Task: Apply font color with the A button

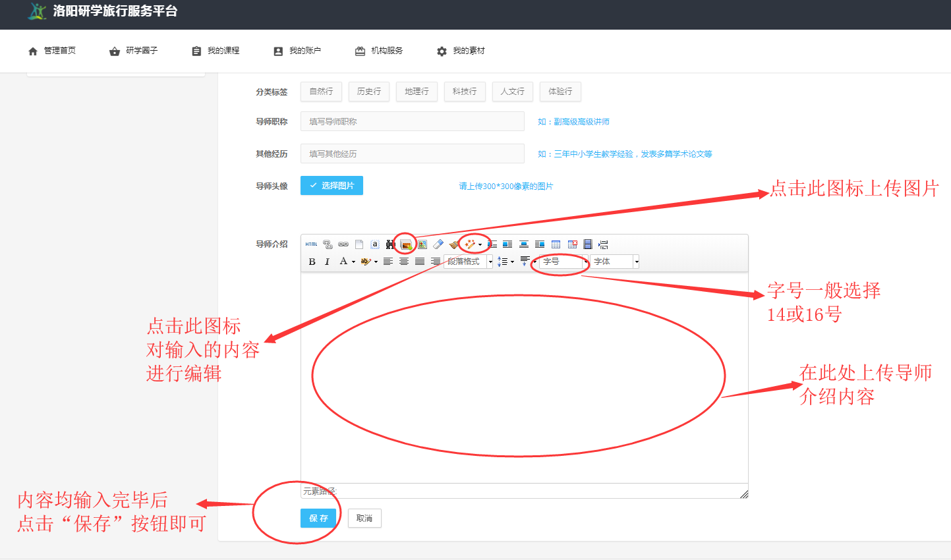Action: (343, 262)
